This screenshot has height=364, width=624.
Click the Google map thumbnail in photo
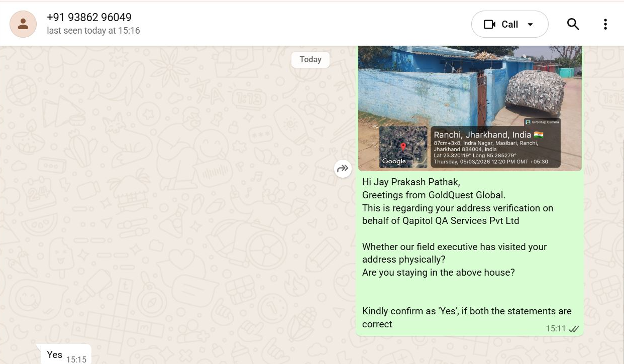(403, 146)
